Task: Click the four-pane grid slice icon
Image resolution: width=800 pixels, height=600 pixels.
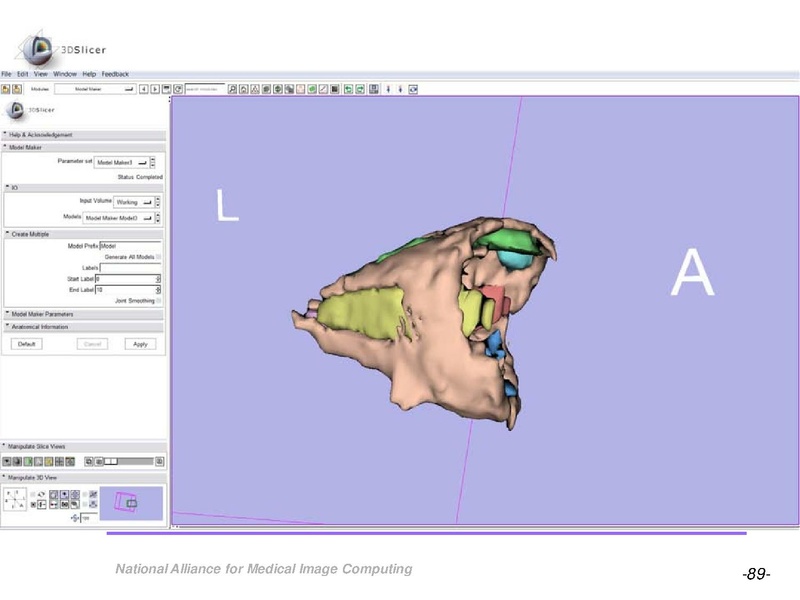Action: [60, 462]
